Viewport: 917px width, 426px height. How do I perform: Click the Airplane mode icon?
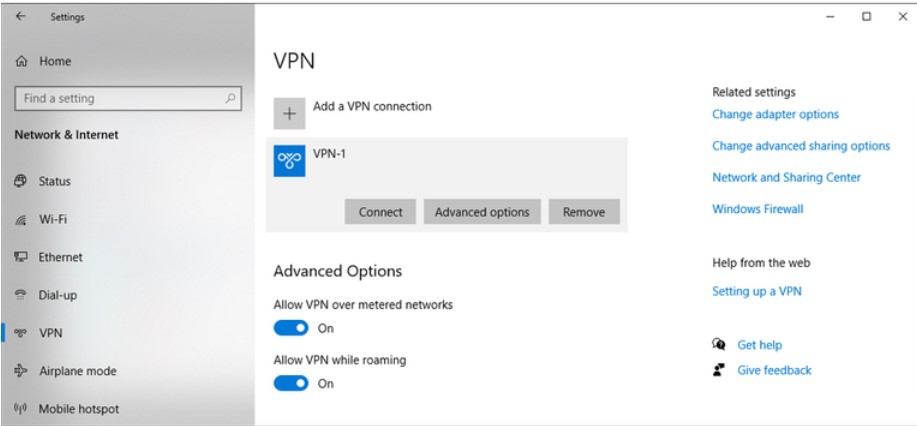coord(21,371)
